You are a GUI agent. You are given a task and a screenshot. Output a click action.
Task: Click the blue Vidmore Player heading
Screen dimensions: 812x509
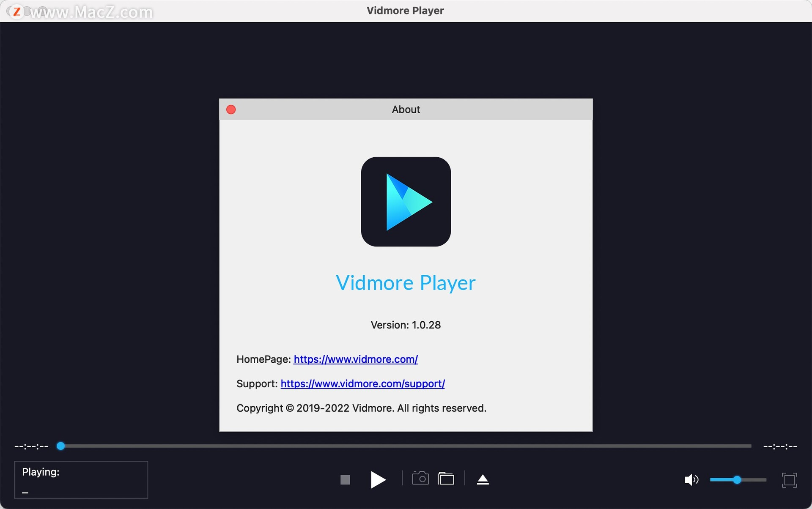pos(406,283)
